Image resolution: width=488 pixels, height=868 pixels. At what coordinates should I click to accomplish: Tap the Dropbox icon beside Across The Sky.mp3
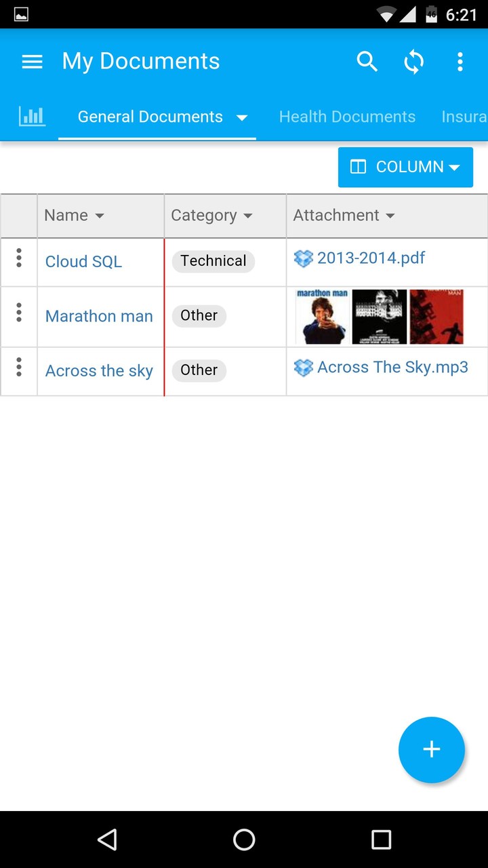[304, 367]
